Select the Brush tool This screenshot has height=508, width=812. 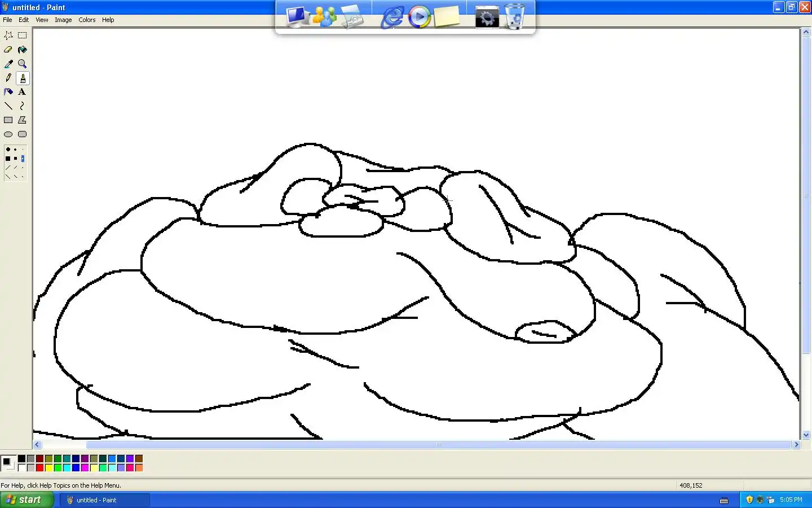tap(23, 78)
